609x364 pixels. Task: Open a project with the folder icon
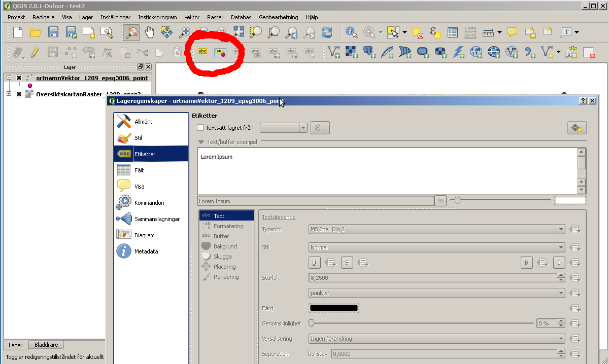[x=35, y=32]
